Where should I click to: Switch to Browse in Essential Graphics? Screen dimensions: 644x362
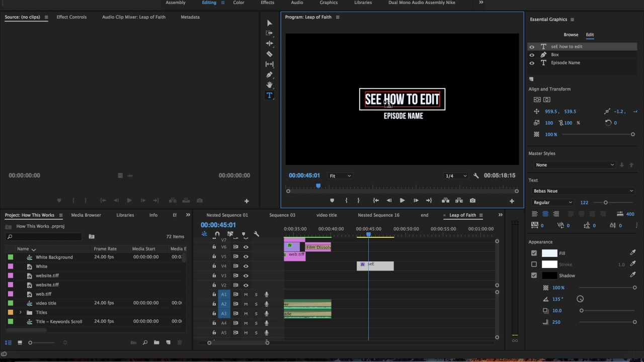[x=571, y=35]
